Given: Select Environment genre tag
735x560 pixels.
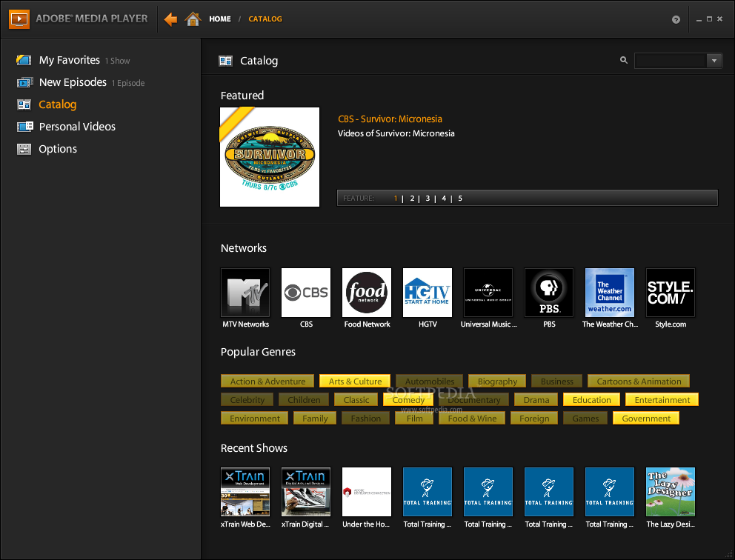Looking at the screenshot, I should (255, 419).
